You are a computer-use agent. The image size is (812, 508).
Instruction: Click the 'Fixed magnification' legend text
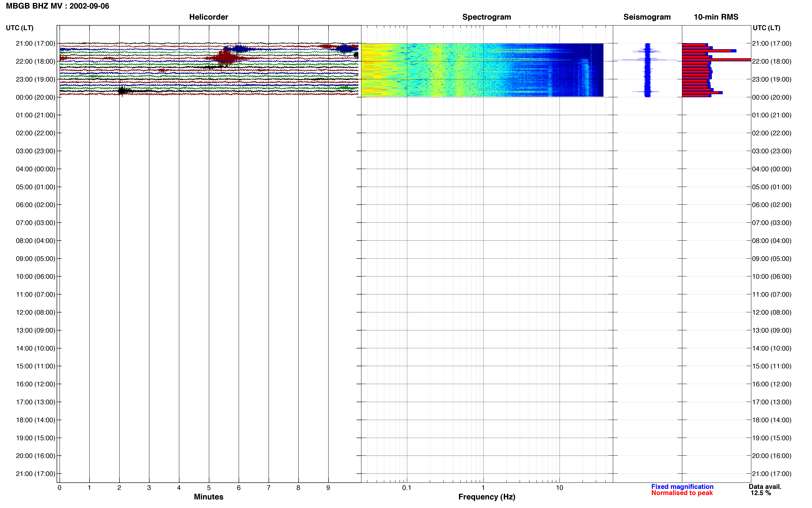[x=682, y=486]
